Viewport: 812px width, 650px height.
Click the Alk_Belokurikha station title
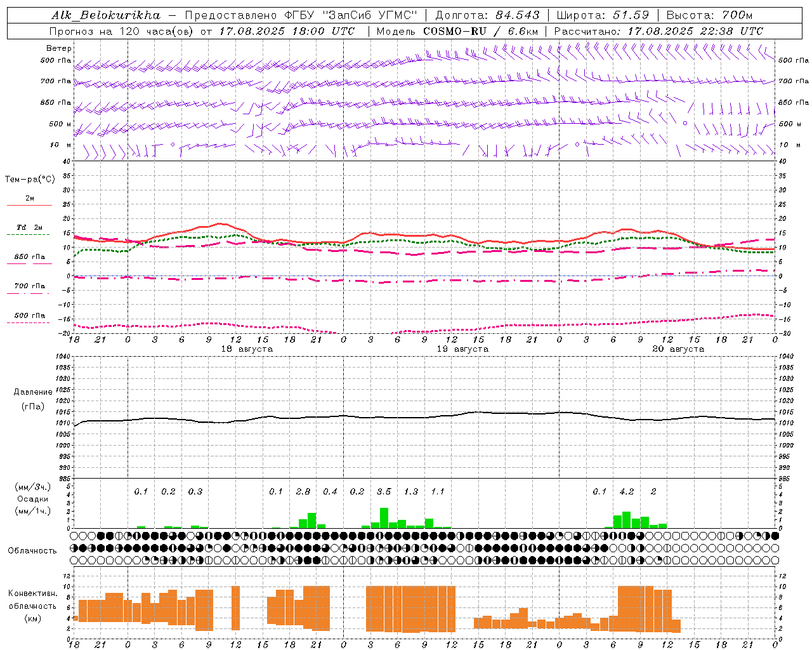tap(106, 15)
